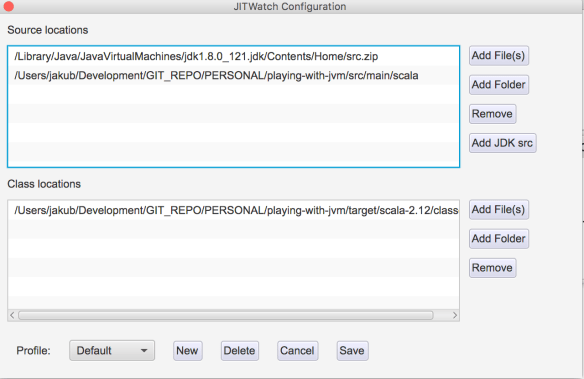Image resolution: width=584 pixels, height=379 pixels.
Task: Select the playing-with-jvm/src/main/scala source entry
Action: pos(234,76)
